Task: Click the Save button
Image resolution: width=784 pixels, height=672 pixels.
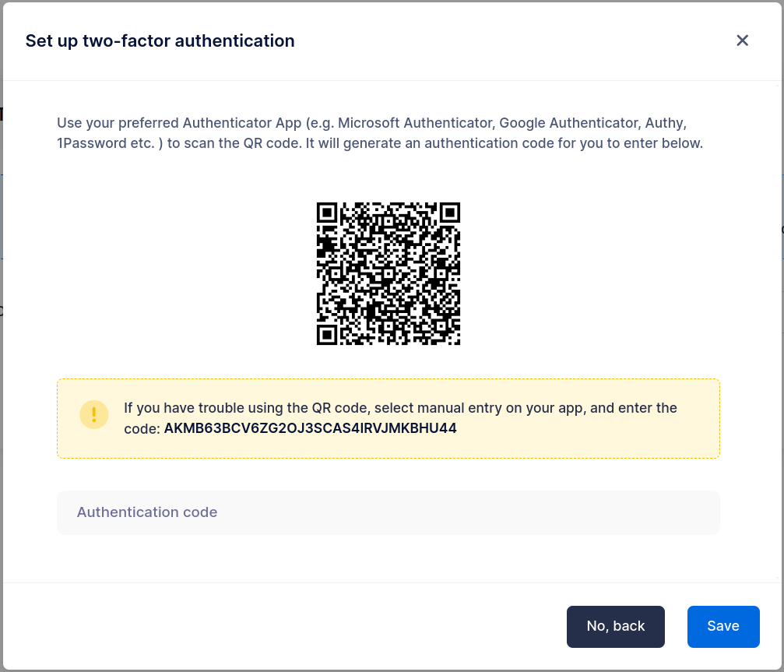Action: click(x=723, y=626)
